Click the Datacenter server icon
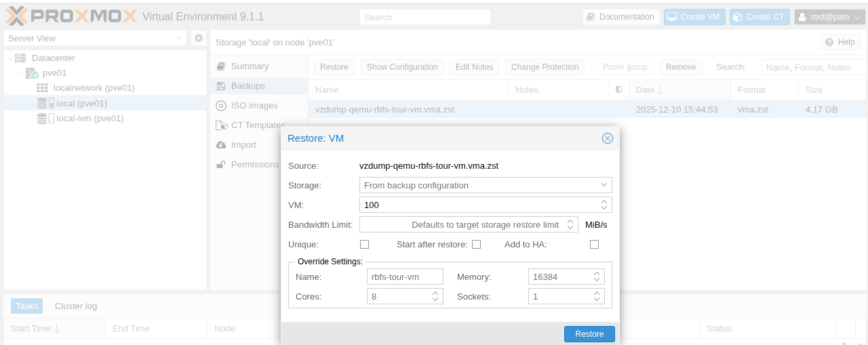 [x=20, y=58]
